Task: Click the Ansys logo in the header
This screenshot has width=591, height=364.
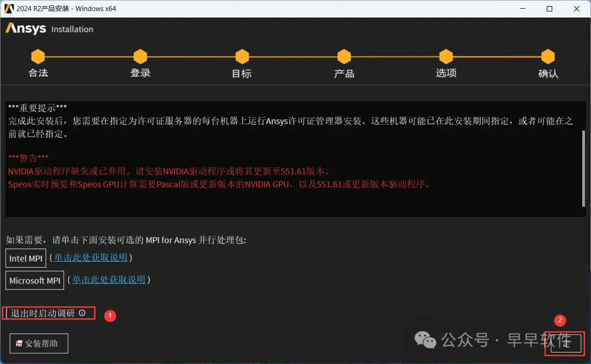Action: (26, 28)
